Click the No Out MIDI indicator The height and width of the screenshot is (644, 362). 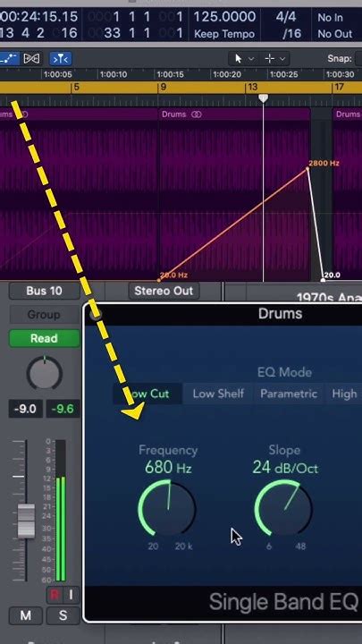335,34
